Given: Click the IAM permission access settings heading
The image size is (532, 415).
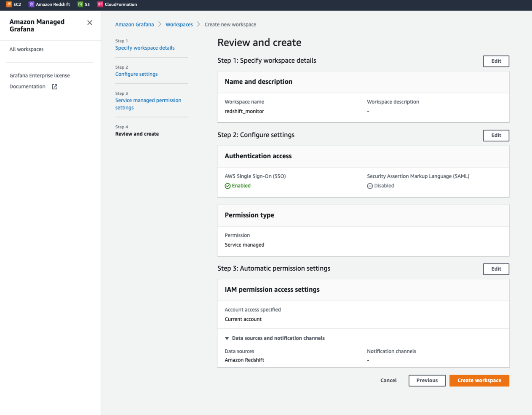Looking at the screenshot, I should click(x=272, y=290).
